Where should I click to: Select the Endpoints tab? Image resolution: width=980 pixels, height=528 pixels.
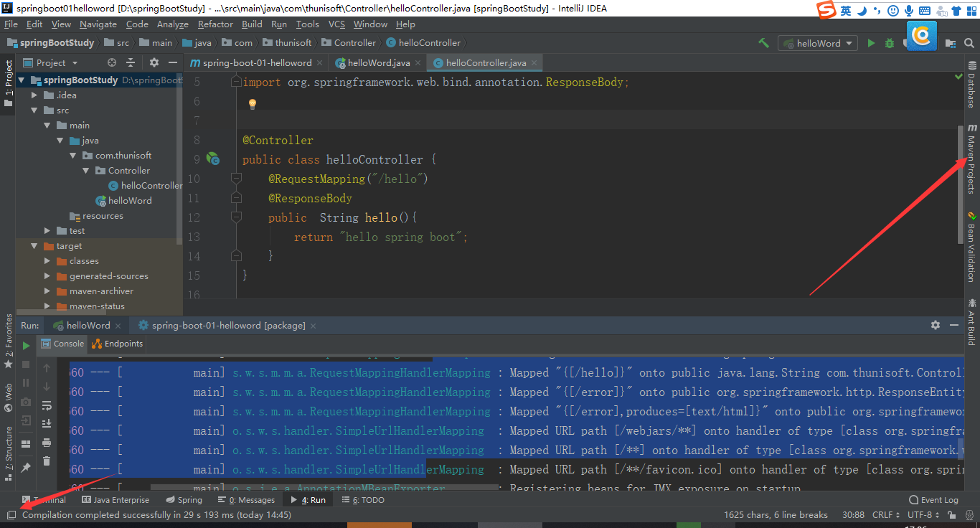click(118, 344)
